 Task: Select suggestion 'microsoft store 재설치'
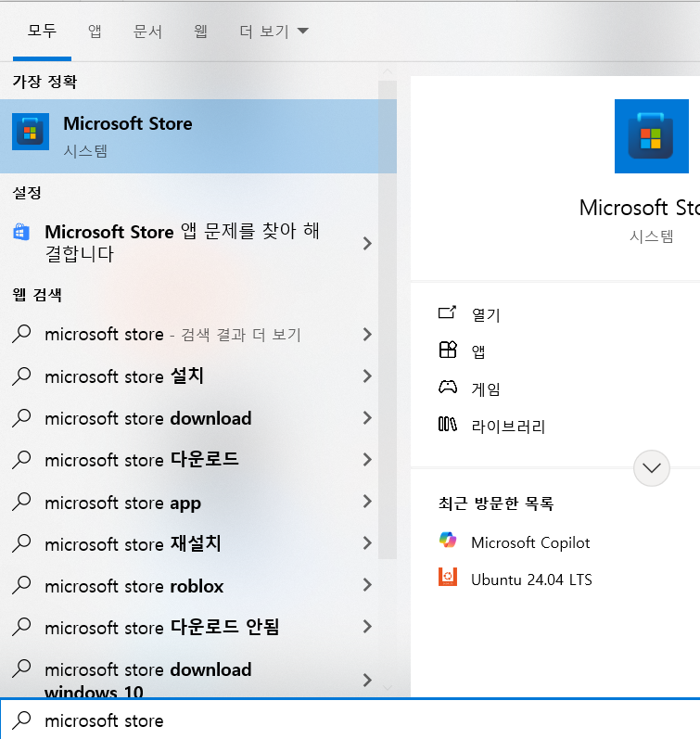189,543
